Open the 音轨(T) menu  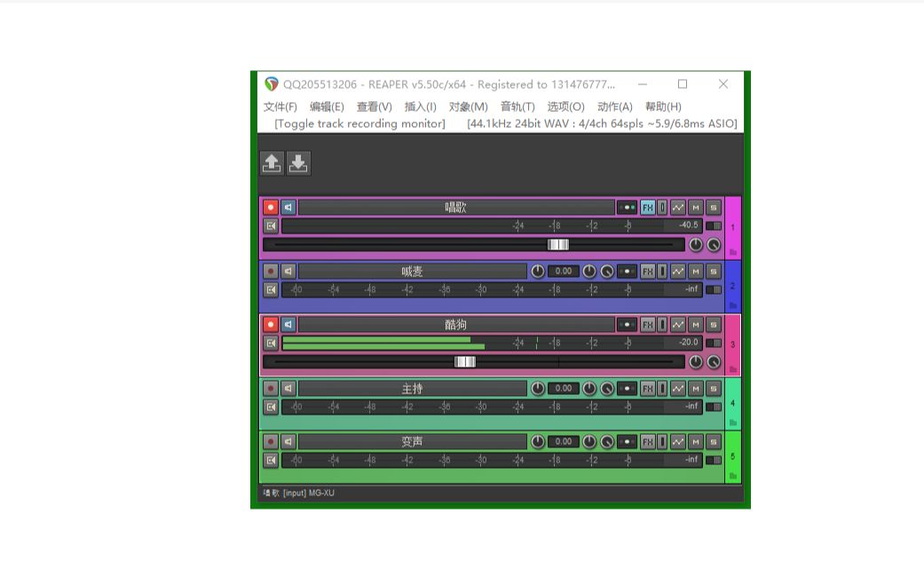coord(516,107)
